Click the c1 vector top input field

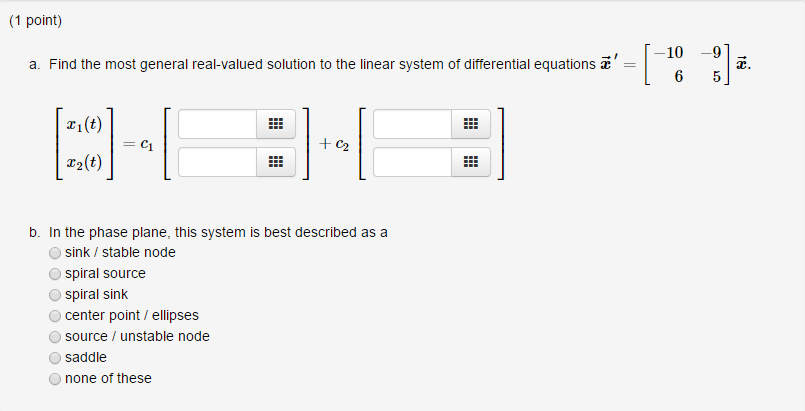218,124
